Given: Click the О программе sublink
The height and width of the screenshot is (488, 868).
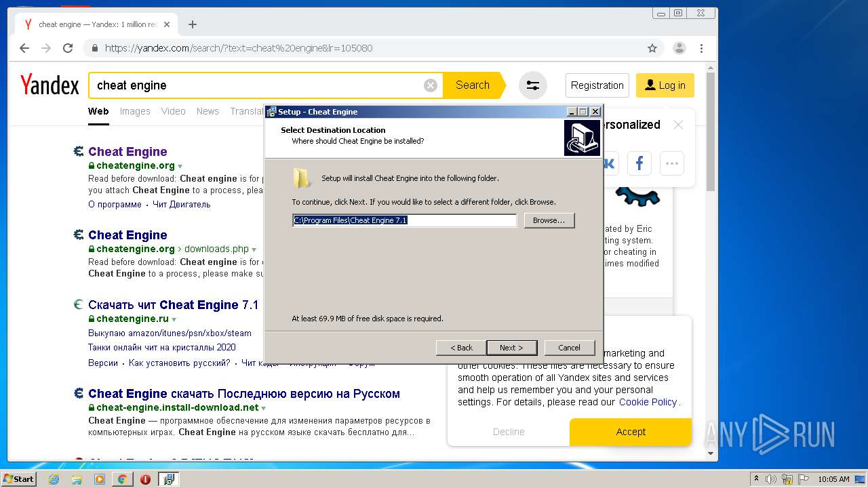Looking at the screenshot, I should point(115,205).
